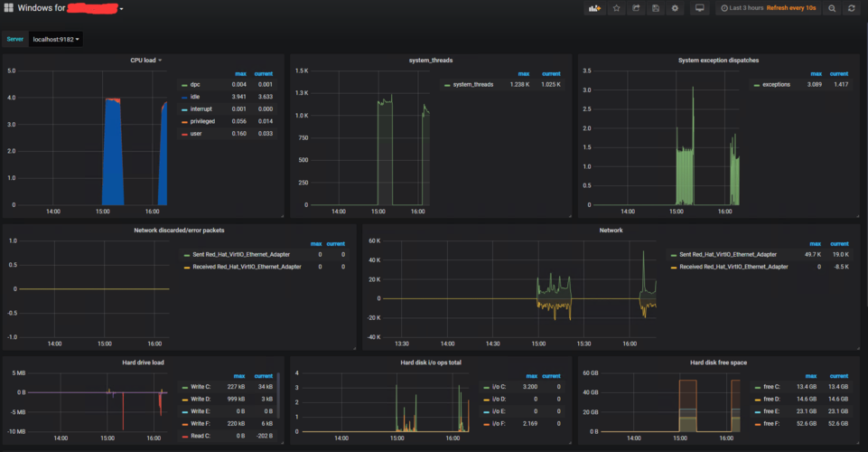The height and width of the screenshot is (452, 868).
Task: Click the Add panel icon
Action: pos(594,8)
